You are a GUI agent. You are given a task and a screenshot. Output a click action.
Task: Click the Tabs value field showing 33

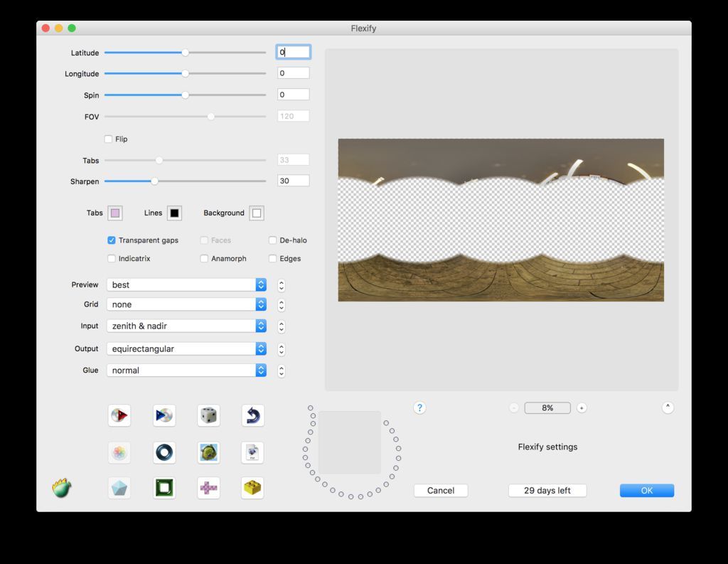(x=294, y=160)
